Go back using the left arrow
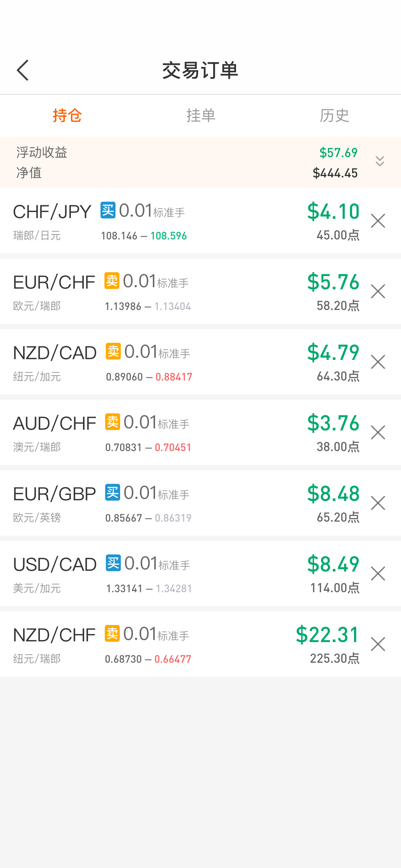Image resolution: width=401 pixels, height=868 pixels. [x=22, y=70]
